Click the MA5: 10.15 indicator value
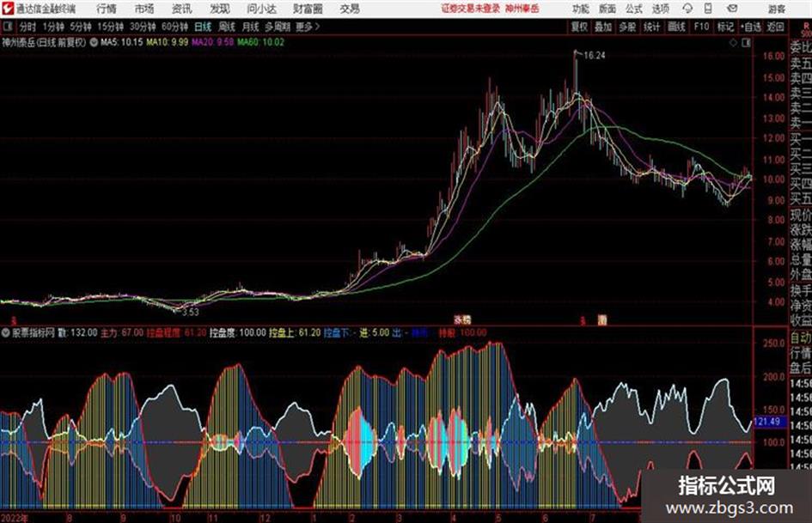The image size is (812, 523). pos(121,42)
